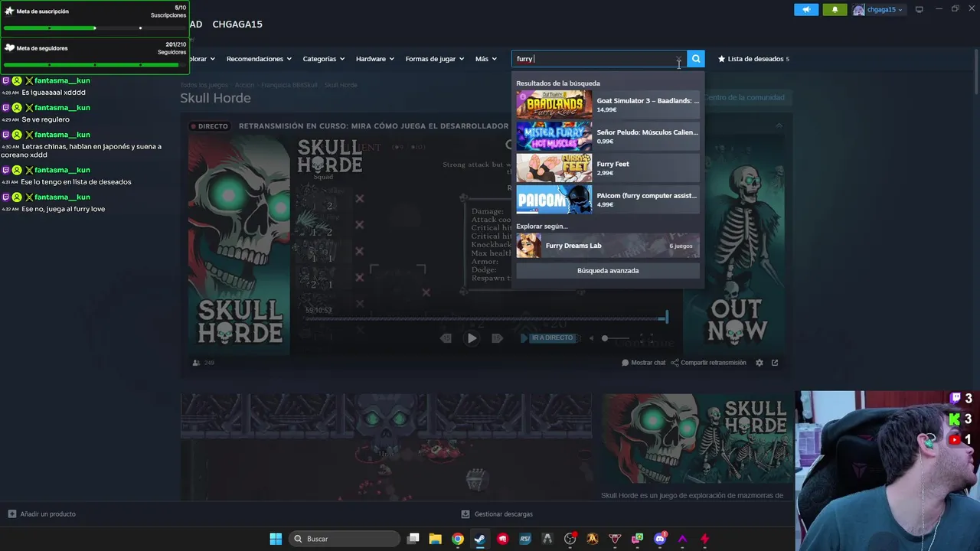Mute the broadcast speaker icon
980x551 pixels.
point(593,338)
